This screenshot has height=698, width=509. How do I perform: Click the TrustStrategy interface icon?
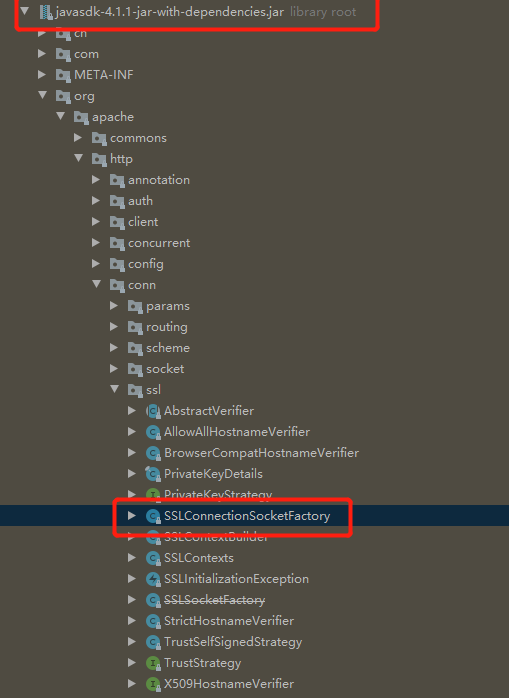click(153, 663)
